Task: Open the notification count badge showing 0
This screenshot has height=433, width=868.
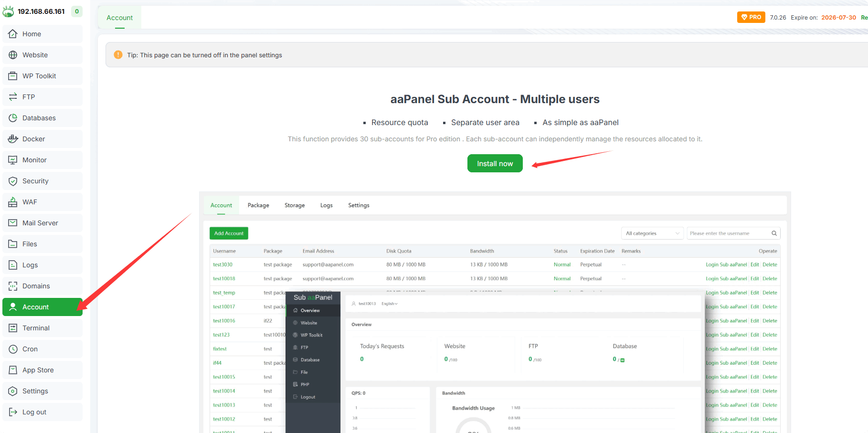Action: (77, 11)
